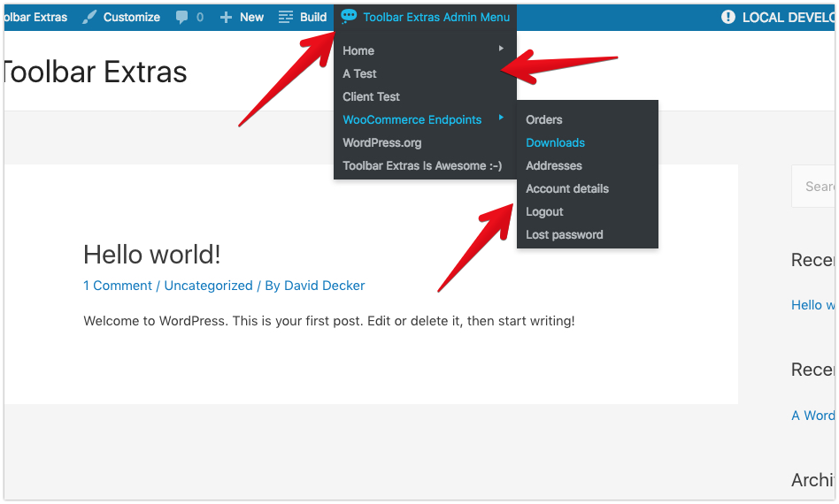
Task: Click the comment count 0
Action: click(x=200, y=17)
